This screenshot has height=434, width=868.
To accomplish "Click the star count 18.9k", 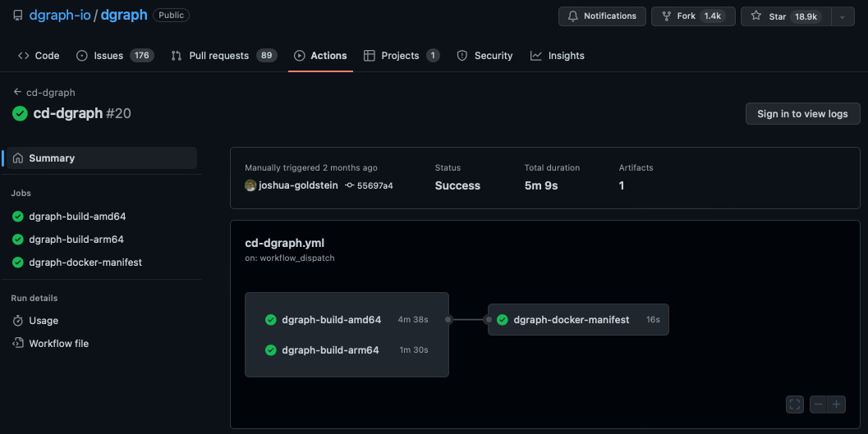I will pos(806,16).
